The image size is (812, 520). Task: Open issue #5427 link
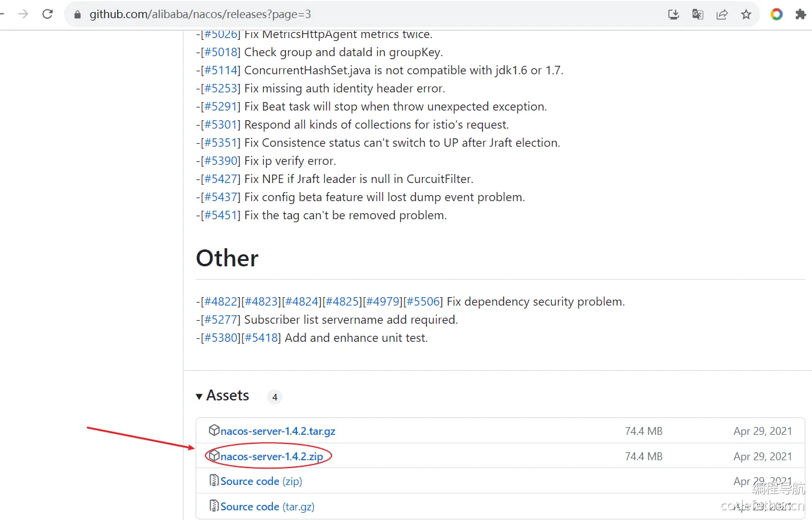[220, 179]
